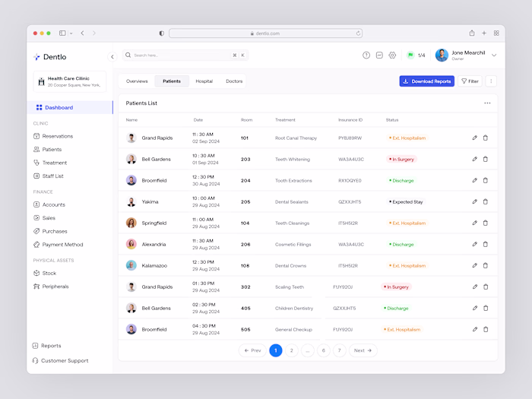The height and width of the screenshot is (399, 532).
Task: Open the help question mark icon
Action: 366,55
